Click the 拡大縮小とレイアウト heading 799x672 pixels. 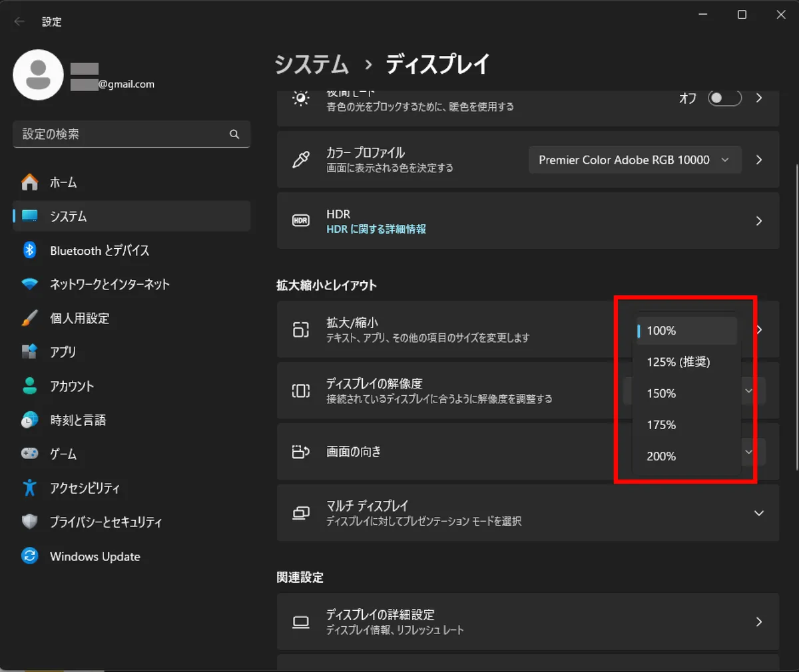[326, 285]
